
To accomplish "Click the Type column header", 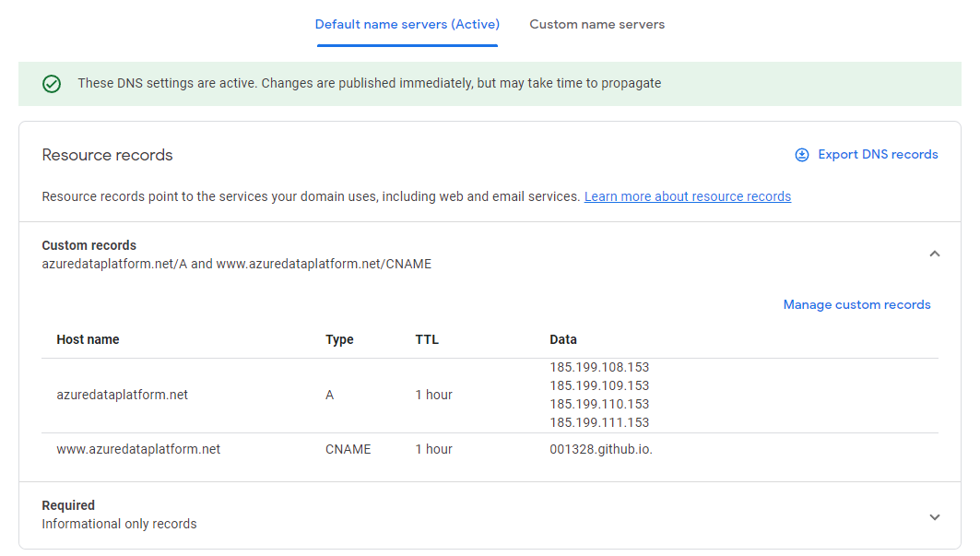I will click(339, 339).
